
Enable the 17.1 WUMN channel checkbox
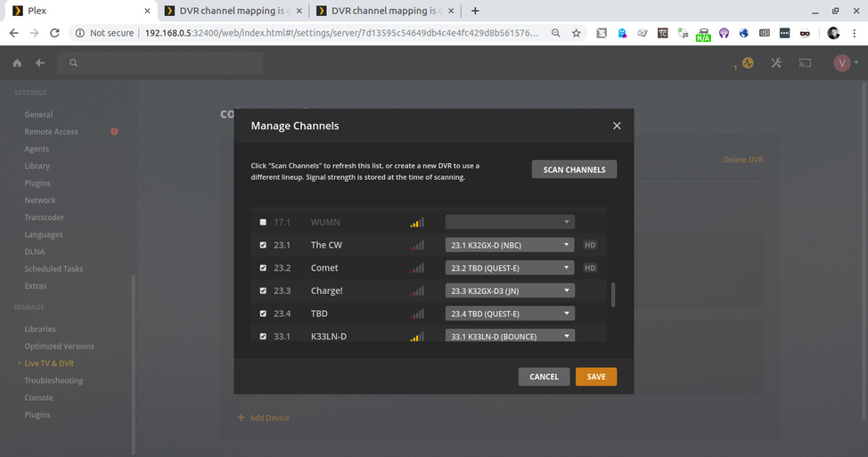(263, 223)
